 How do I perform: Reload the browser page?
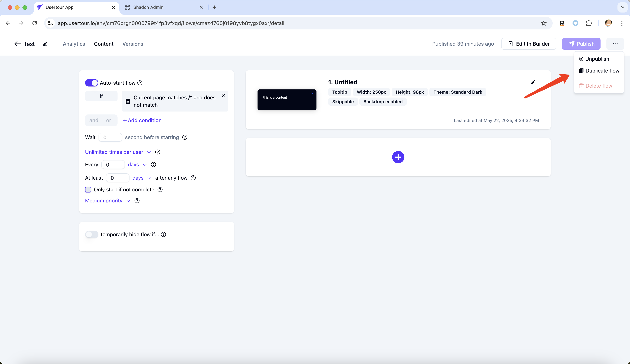pyautogui.click(x=35, y=23)
